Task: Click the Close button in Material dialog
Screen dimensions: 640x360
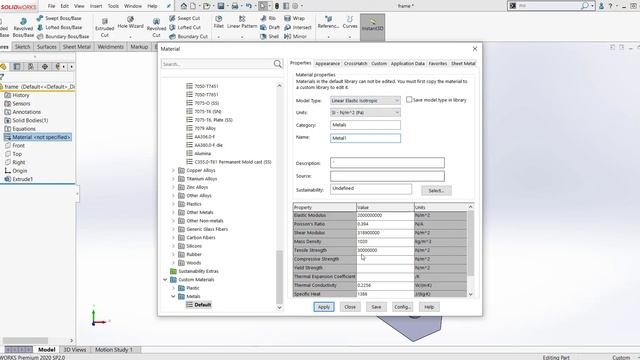Action: pyautogui.click(x=350, y=307)
